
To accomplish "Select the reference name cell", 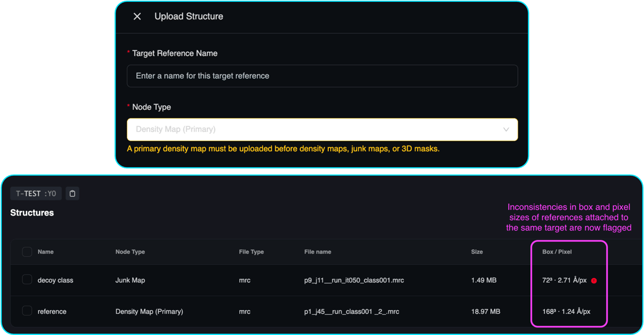I will [52, 311].
